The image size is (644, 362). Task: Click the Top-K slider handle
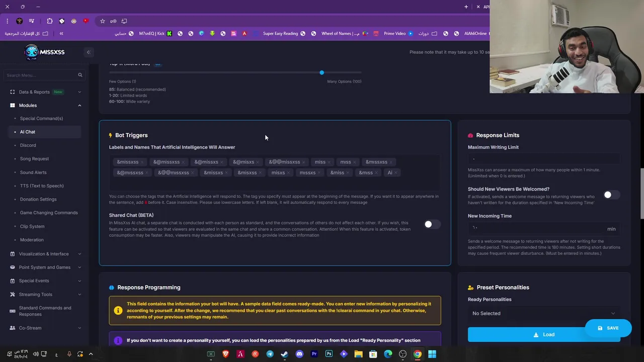pos(321,72)
